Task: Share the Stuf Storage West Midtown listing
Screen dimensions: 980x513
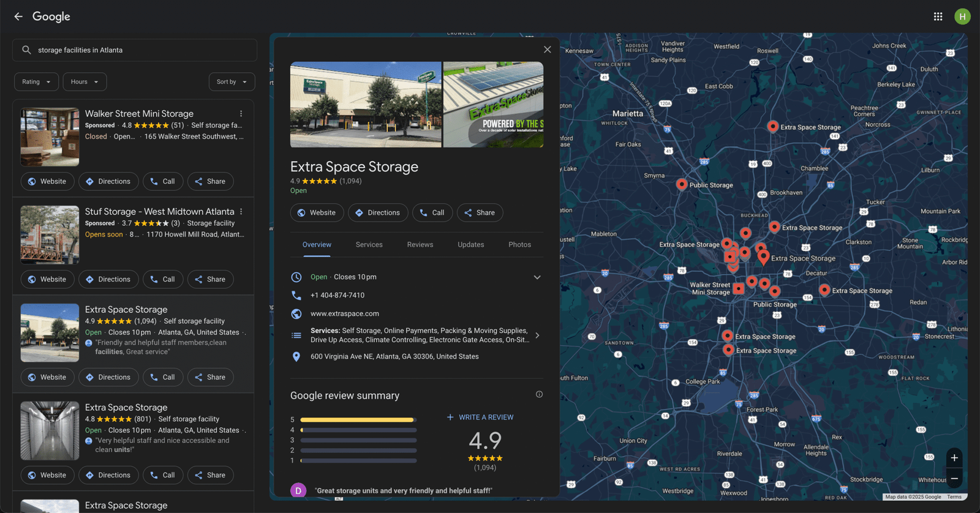Action: [210, 279]
